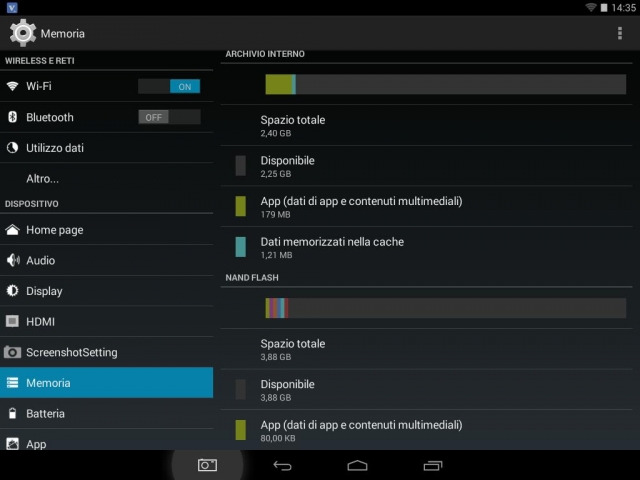The width and height of the screenshot is (640, 480).
Task: Tap the Home navigation button
Action: click(358, 465)
